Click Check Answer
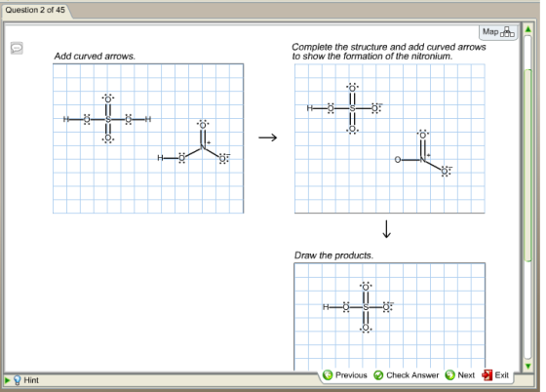Viewport: 546px width, 392px height. coord(406,375)
